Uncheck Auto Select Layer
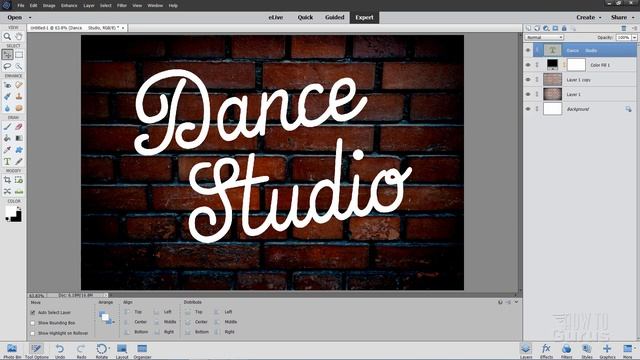640x360 pixels. click(33, 313)
